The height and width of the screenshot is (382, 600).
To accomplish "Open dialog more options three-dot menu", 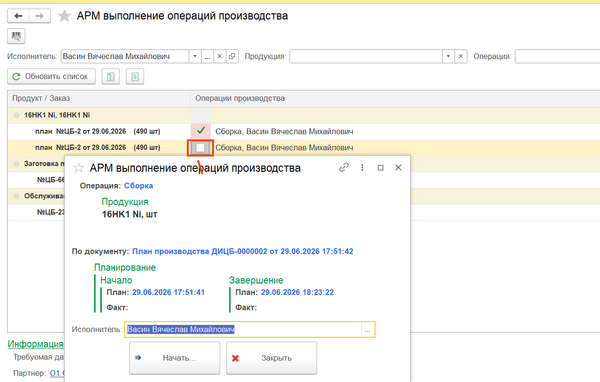I will tap(362, 168).
